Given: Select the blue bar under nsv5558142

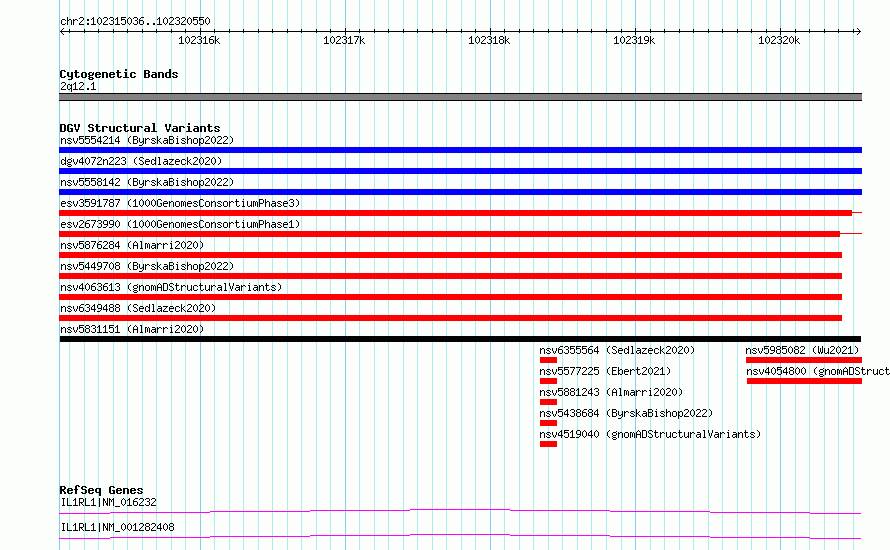Looking at the screenshot, I should [x=460, y=192].
